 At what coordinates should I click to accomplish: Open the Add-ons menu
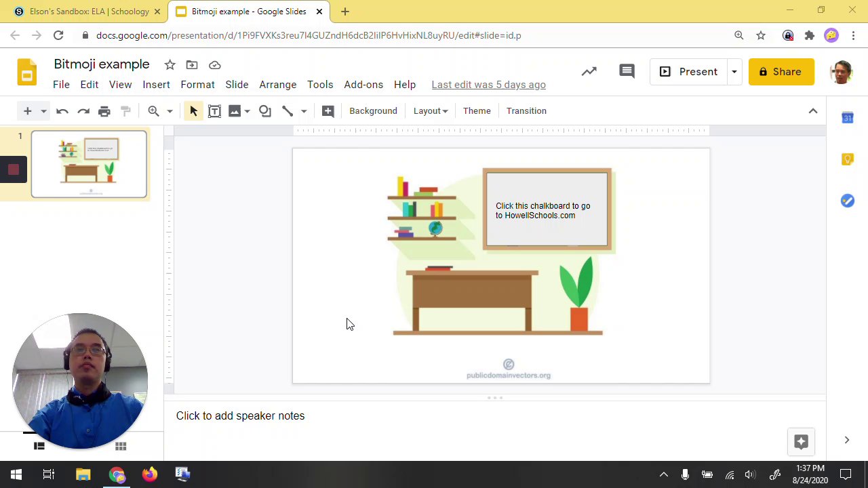point(363,85)
